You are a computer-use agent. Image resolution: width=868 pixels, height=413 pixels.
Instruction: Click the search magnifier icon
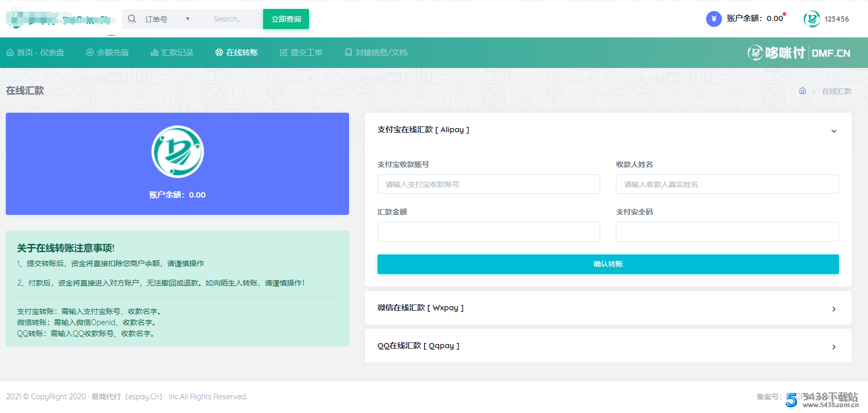point(132,19)
